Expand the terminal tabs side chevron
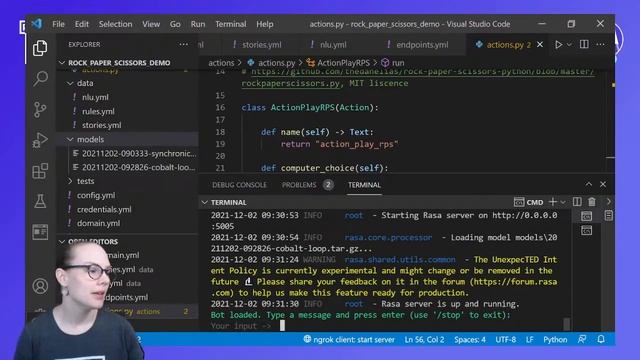 609,202
